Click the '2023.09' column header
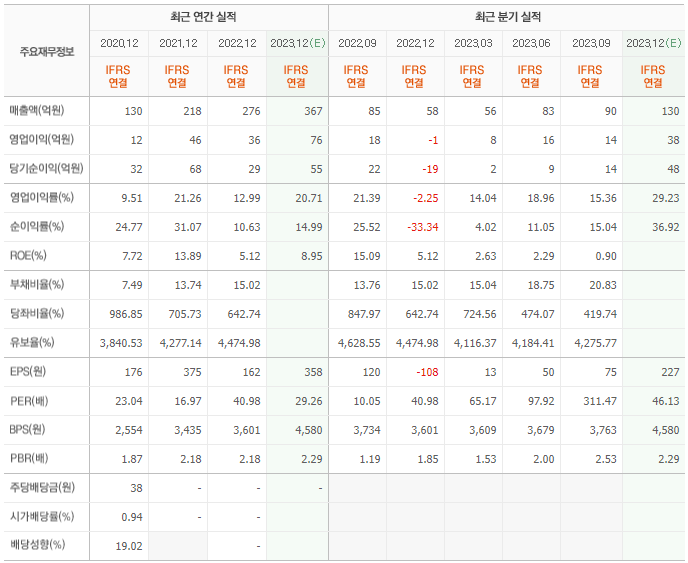Image resolution: width=688 pixels, height=563 pixels. (x=591, y=43)
